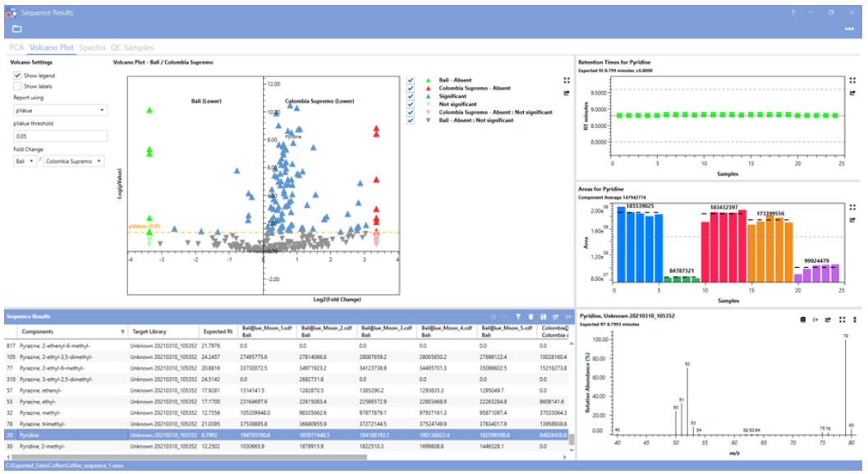
Task: Click Bali@lue_Moon_5.cdf column header
Action: click(x=507, y=332)
